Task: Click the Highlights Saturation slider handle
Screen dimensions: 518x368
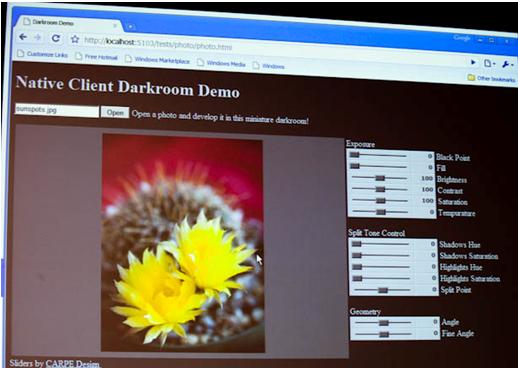Action: 358,278
